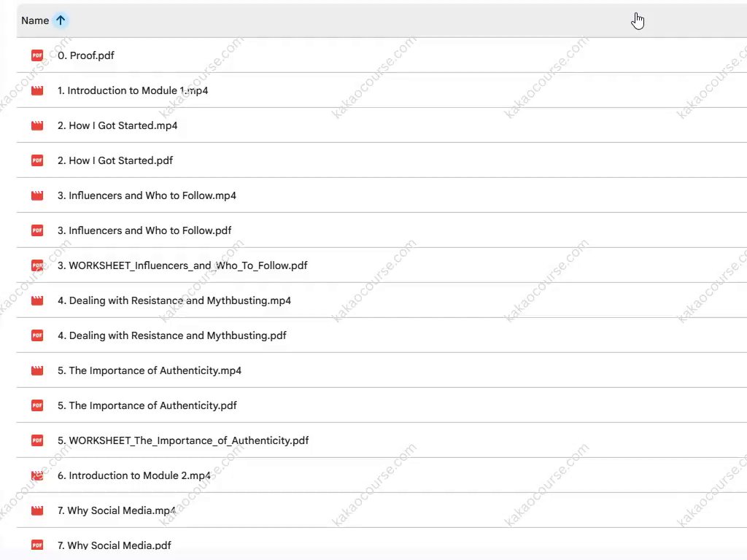This screenshot has width=747, height=560.
Task: Click video icon for Dealing with Resistance and Mythbusting.mp4
Action: pos(37,300)
